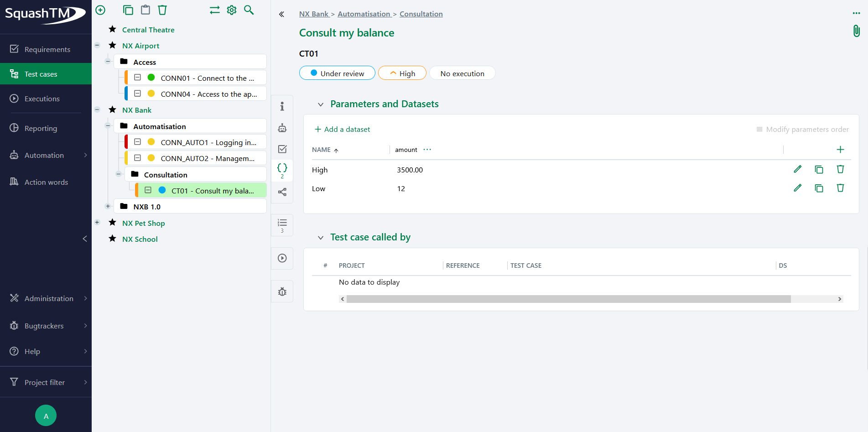Screen dimensions: 868x432
Task: Open the called test cases share anchor
Action: click(x=282, y=192)
